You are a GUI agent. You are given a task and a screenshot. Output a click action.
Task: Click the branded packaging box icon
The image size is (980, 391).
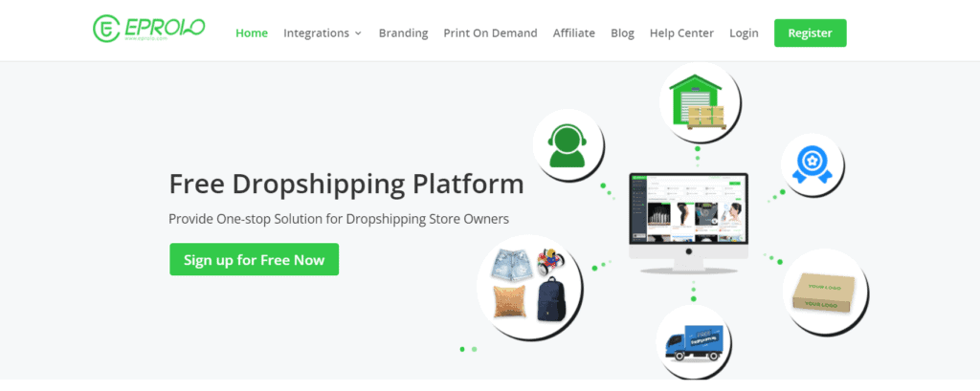click(x=824, y=291)
